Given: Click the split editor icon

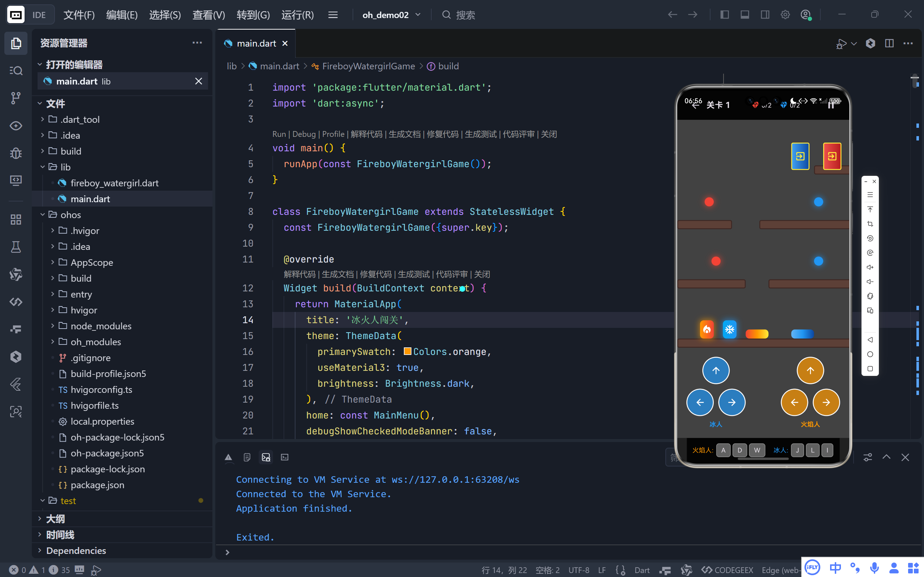Looking at the screenshot, I should coord(889,43).
